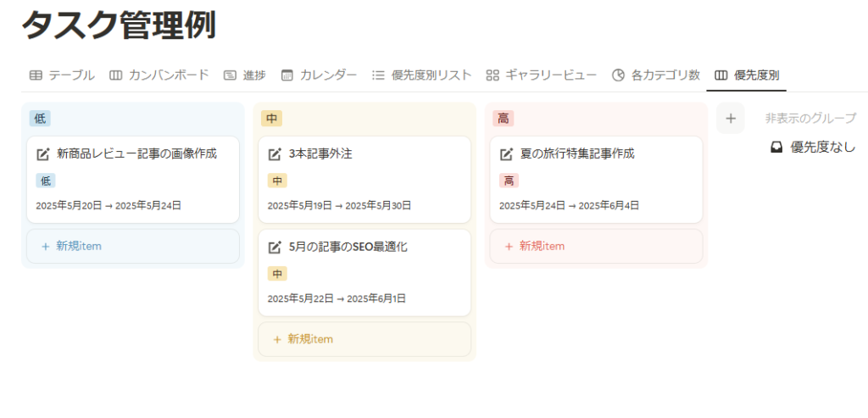Click the calendar icon beside カレンダー
The width and height of the screenshot is (868, 418).
coord(287,75)
